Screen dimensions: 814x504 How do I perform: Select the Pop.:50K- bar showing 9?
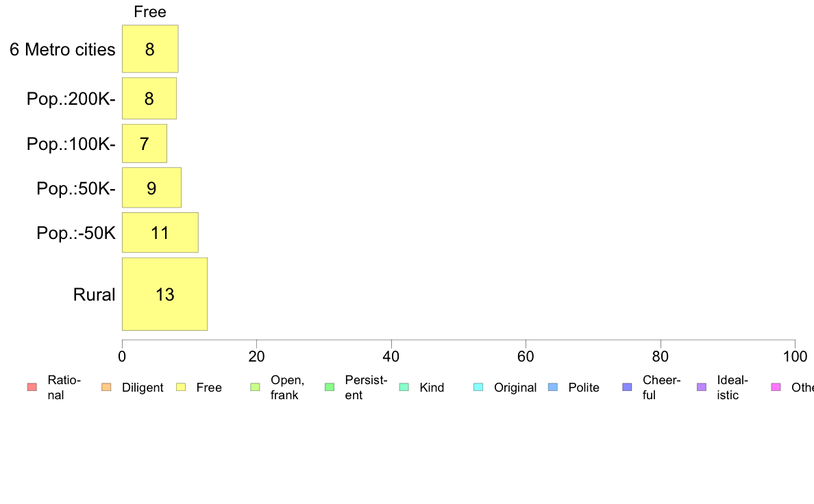[151, 188]
